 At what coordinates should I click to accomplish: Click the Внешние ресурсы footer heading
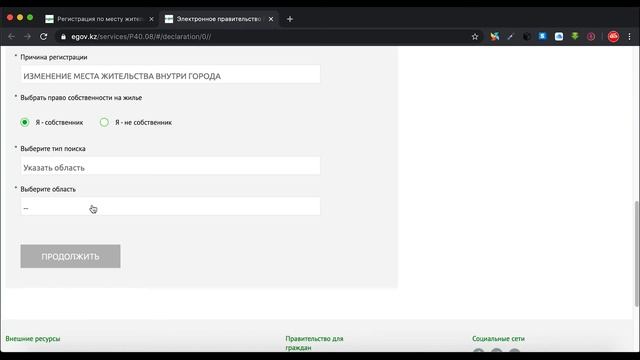pyautogui.click(x=33, y=339)
